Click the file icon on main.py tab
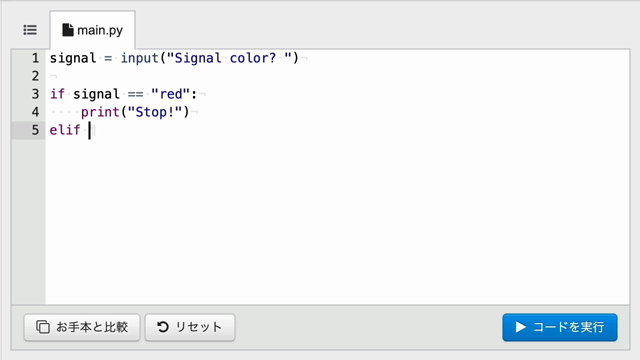Screen dimensions: 640x360 [68, 30]
